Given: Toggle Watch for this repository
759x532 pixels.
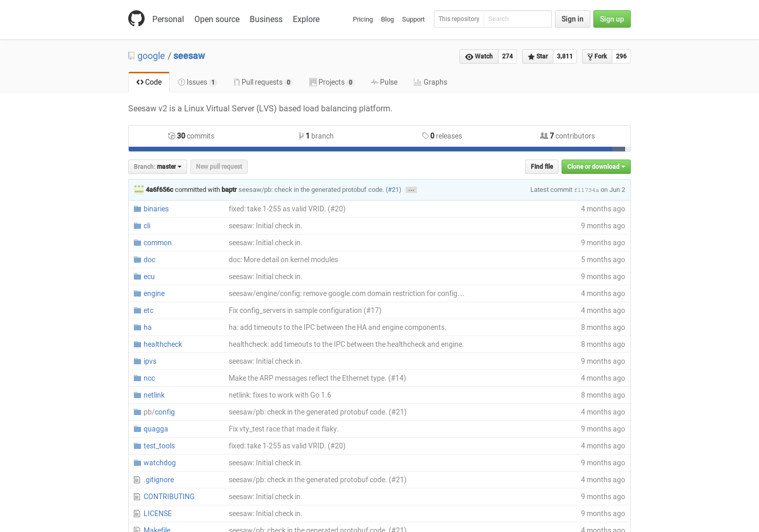Looking at the screenshot, I should 479,56.
